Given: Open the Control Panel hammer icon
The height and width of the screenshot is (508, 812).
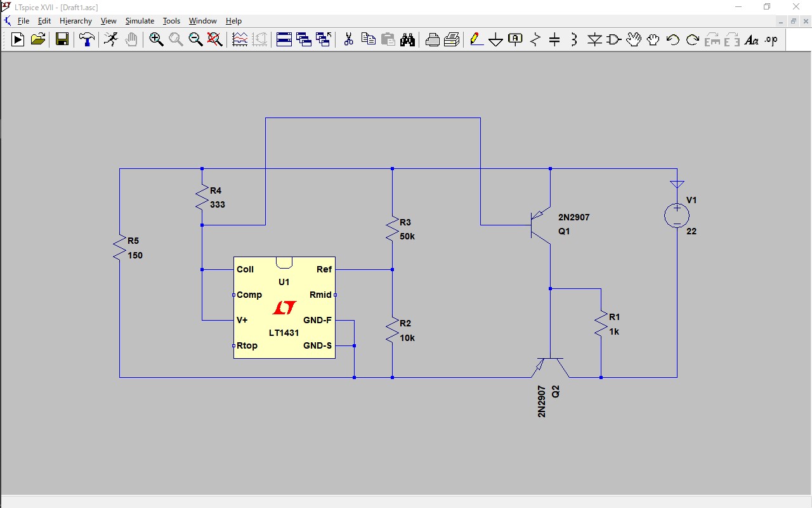Looking at the screenshot, I should (x=86, y=39).
